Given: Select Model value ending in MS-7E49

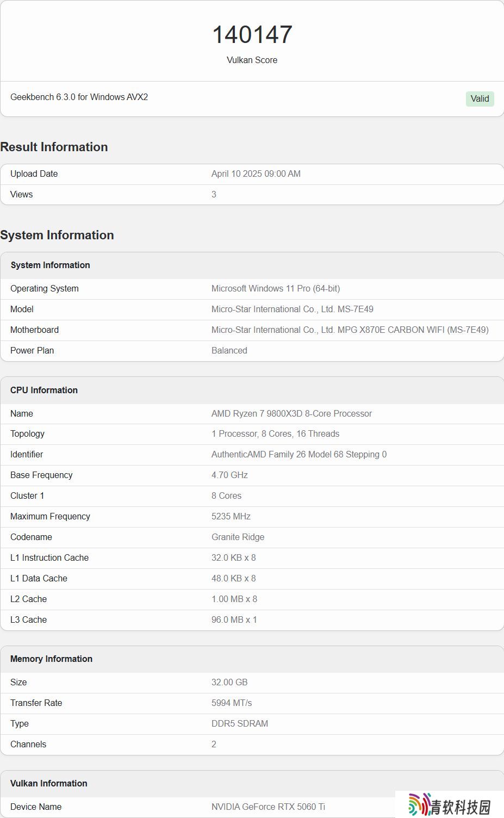Looking at the screenshot, I should [x=293, y=309].
